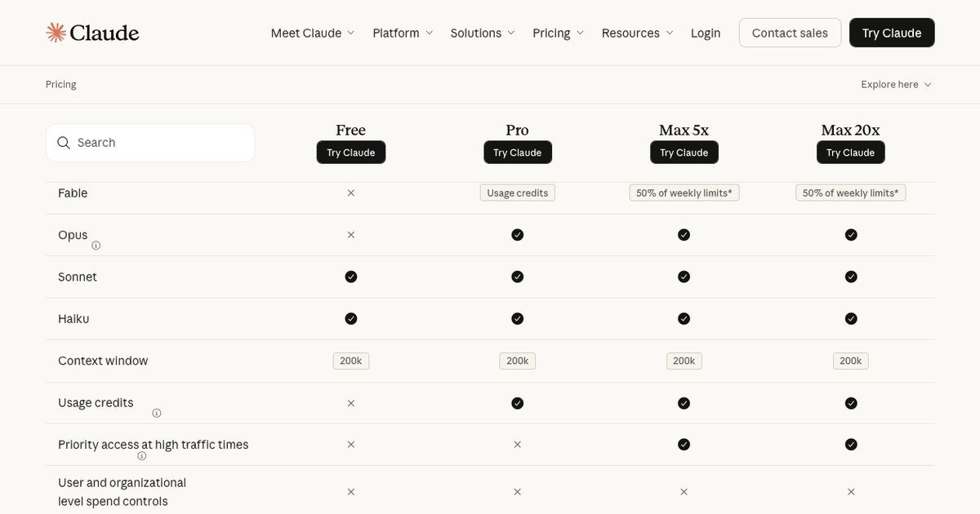Click the 200k context badge in Max 5x column
Viewport: 980px width, 514px height.
click(684, 361)
